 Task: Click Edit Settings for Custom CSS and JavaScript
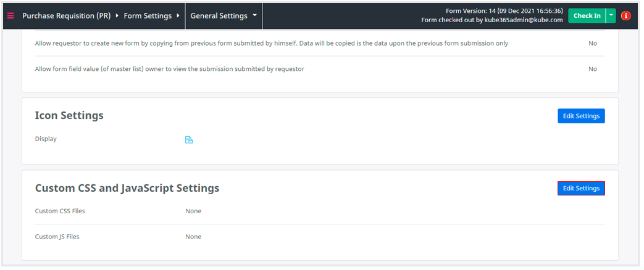tap(580, 188)
